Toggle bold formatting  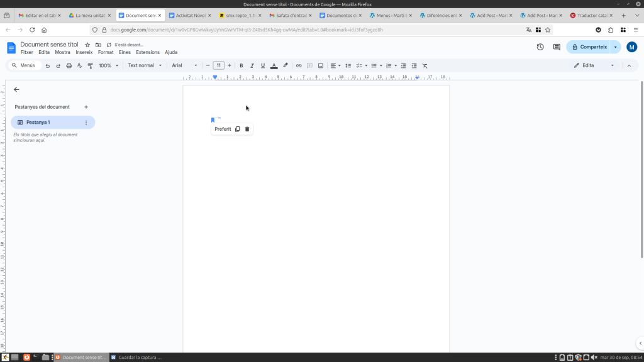click(x=241, y=65)
